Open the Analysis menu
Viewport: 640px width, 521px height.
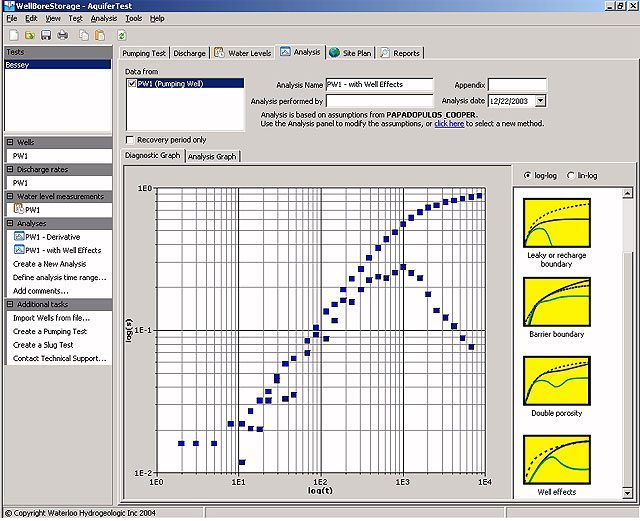tap(104, 18)
